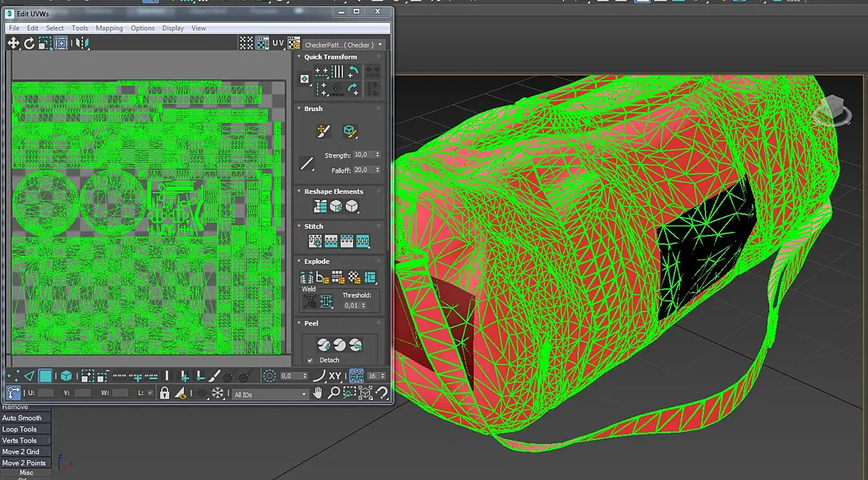Toggle the checkbox next to L field
Image resolution: width=868 pixels, height=480 pixels.
[x=151, y=393]
